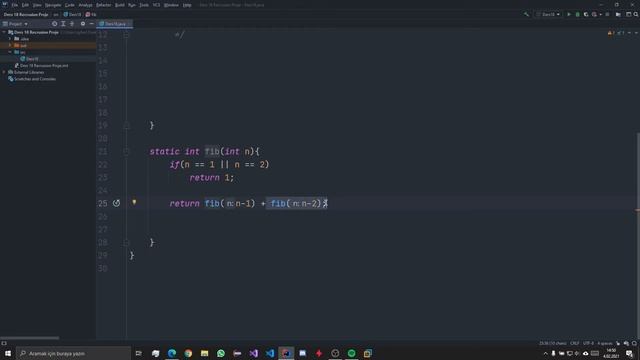Expand the .idea folder
Image resolution: width=640 pixels, height=360 pixels.
[x=10, y=39]
